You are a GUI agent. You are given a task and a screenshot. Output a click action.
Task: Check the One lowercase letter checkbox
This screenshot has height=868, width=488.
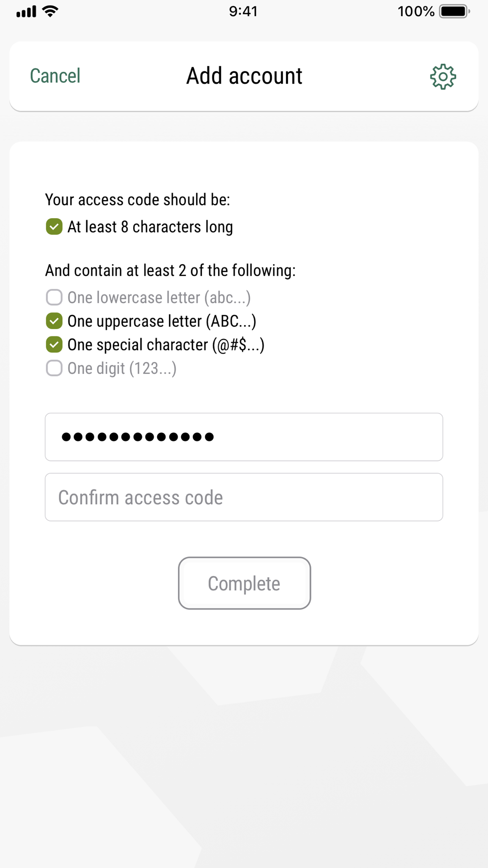(x=54, y=297)
